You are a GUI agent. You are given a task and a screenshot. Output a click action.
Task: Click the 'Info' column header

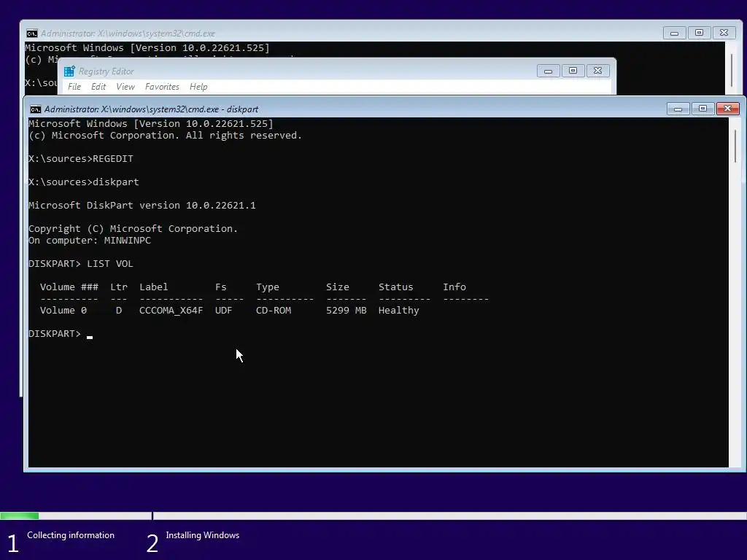pyautogui.click(x=454, y=287)
